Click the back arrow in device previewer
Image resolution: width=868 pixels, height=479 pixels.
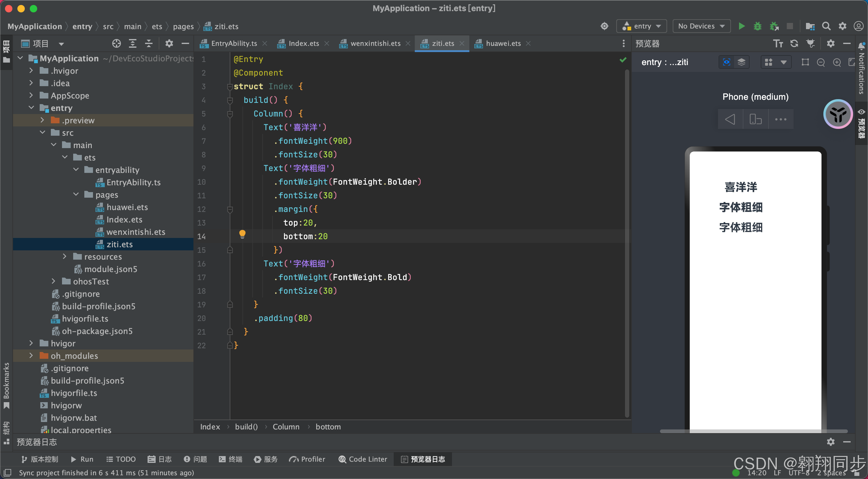(730, 119)
